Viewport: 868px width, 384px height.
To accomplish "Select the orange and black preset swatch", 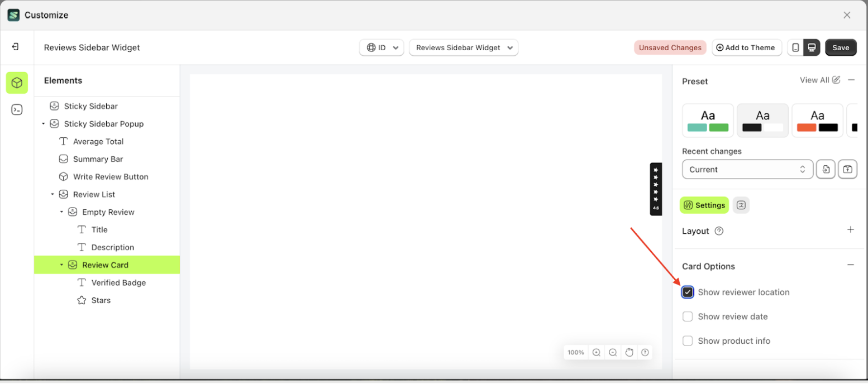I will coord(817,120).
